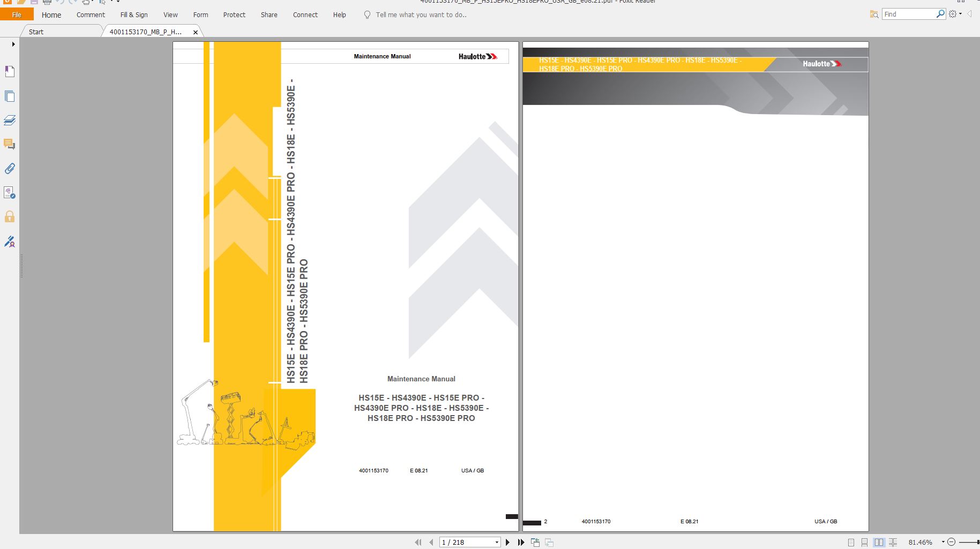This screenshot has height=549, width=980.
Task: Open the View ribbon tab
Action: pos(170,15)
